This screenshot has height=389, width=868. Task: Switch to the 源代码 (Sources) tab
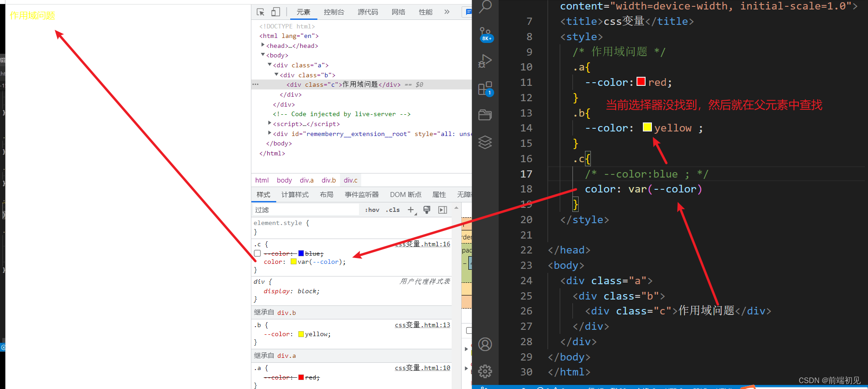[x=368, y=12]
